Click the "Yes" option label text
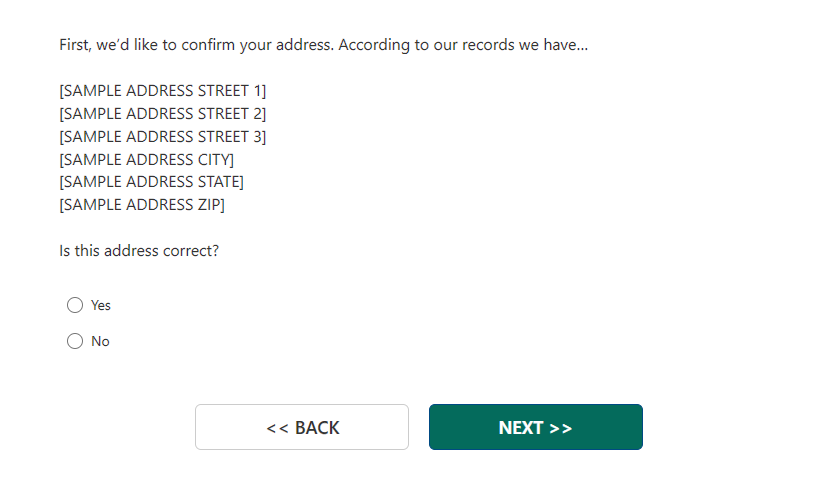Viewport: 836px width, 489px height. (x=101, y=305)
